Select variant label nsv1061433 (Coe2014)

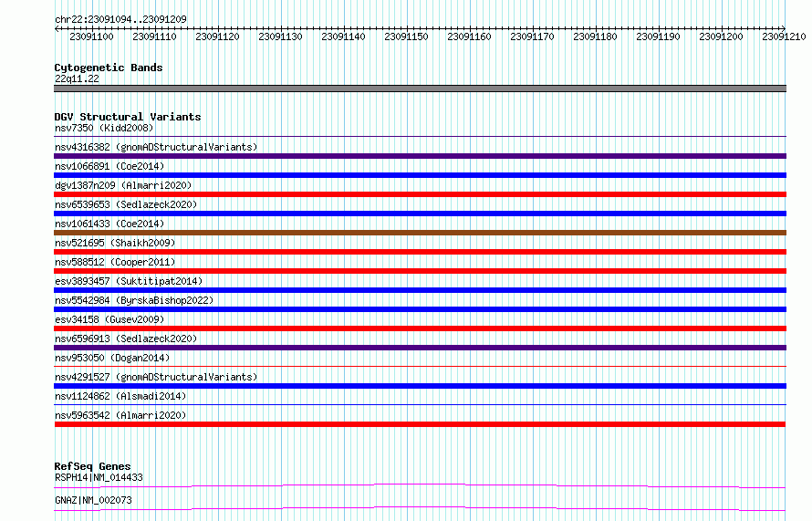109,224
